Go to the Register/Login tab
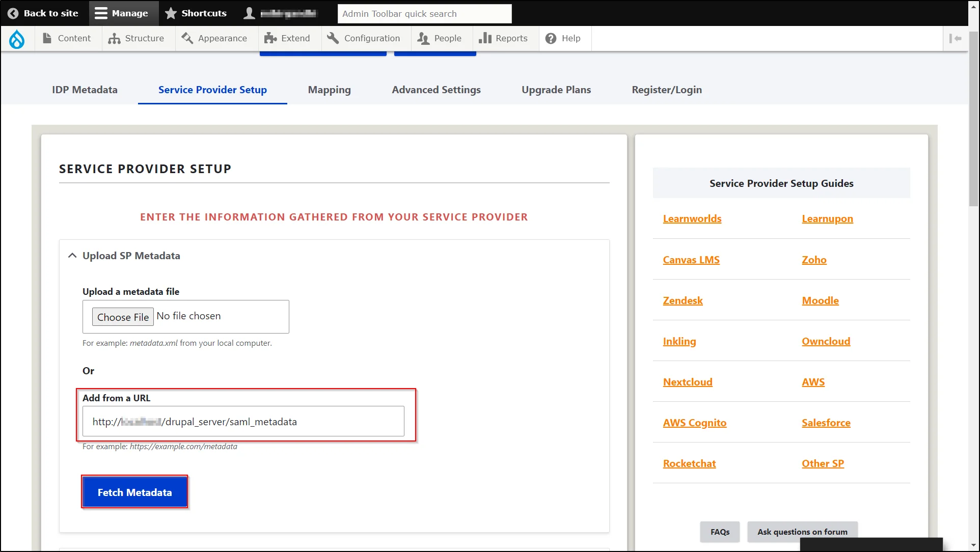 (x=667, y=90)
